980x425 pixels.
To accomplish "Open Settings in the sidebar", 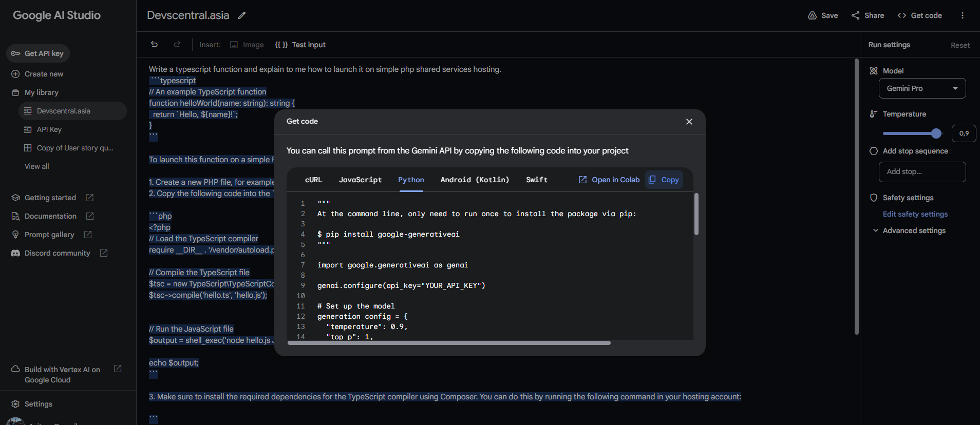I will [32, 404].
